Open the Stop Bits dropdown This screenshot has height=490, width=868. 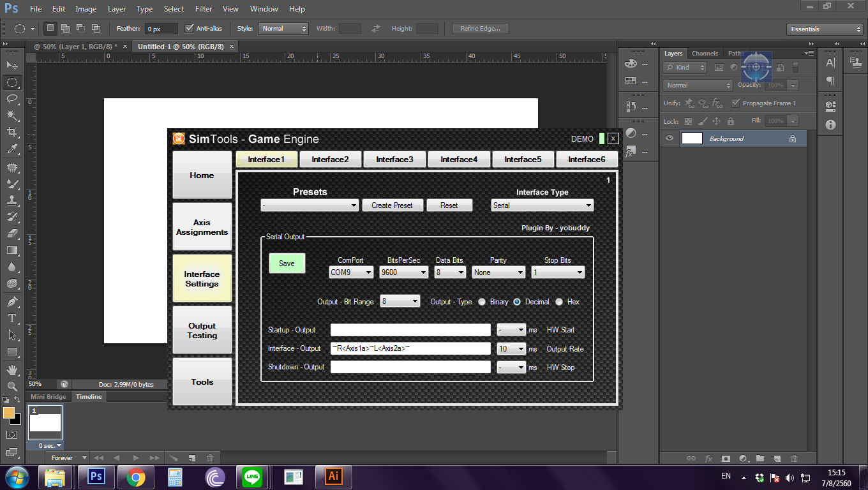(x=558, y=272)
